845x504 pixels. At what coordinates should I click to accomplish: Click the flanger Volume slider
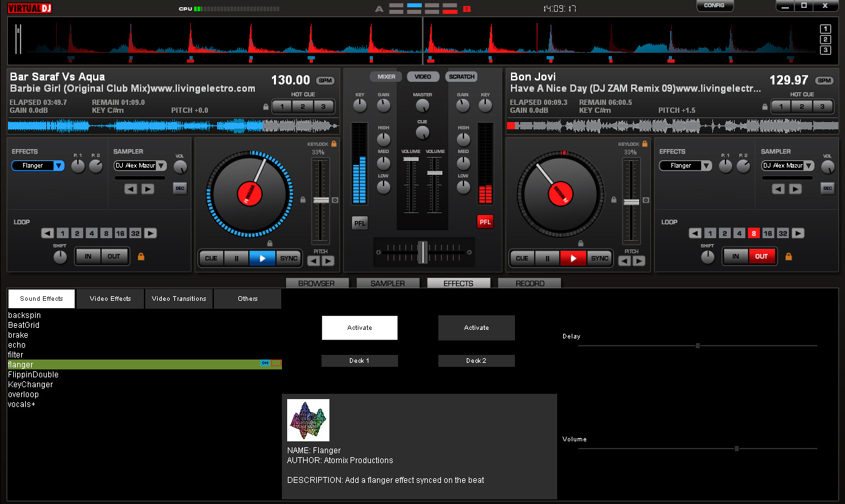[x=698, y=449]
